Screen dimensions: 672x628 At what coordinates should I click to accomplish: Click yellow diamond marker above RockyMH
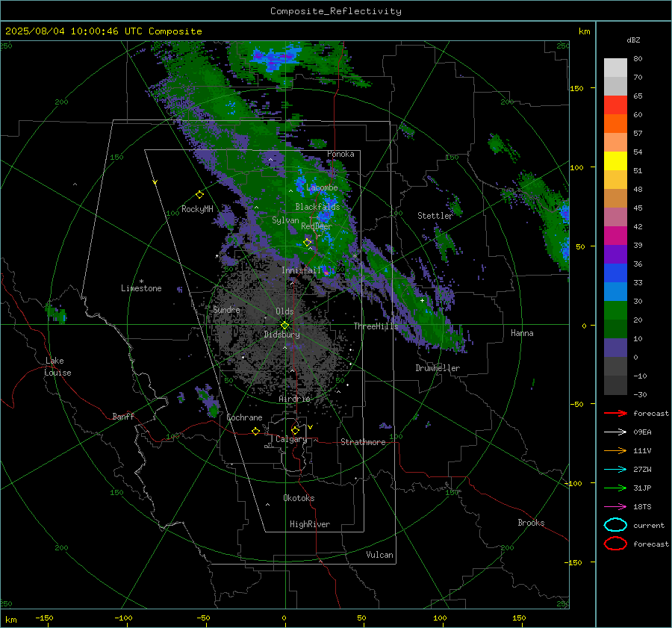(199, 195)
